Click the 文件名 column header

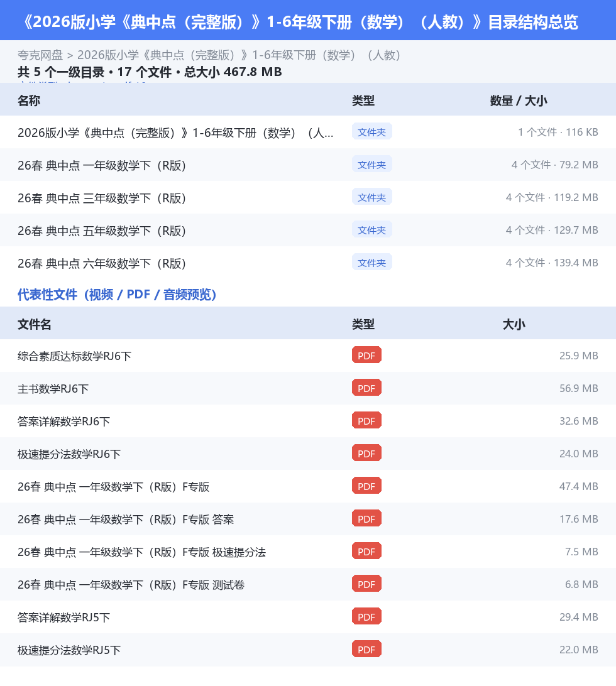35,324
